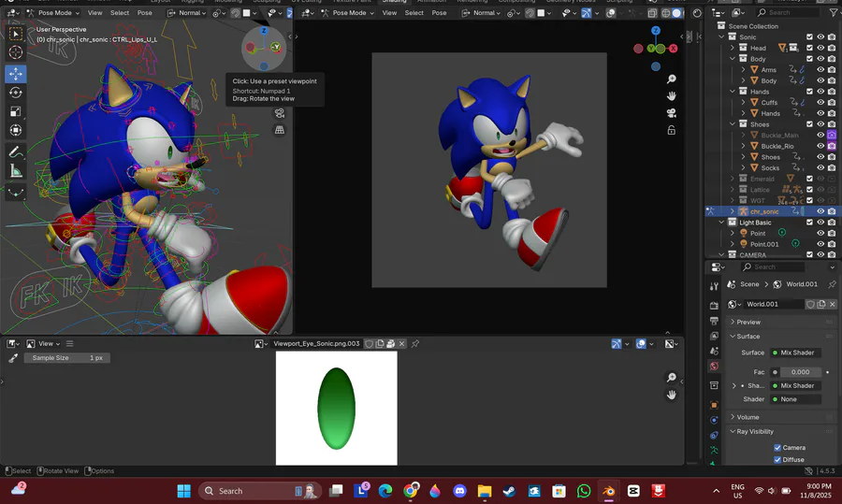Uncheck the Camera ray visibility checkbox
Screen dimensions: 842x504
(x=777, y=448)
